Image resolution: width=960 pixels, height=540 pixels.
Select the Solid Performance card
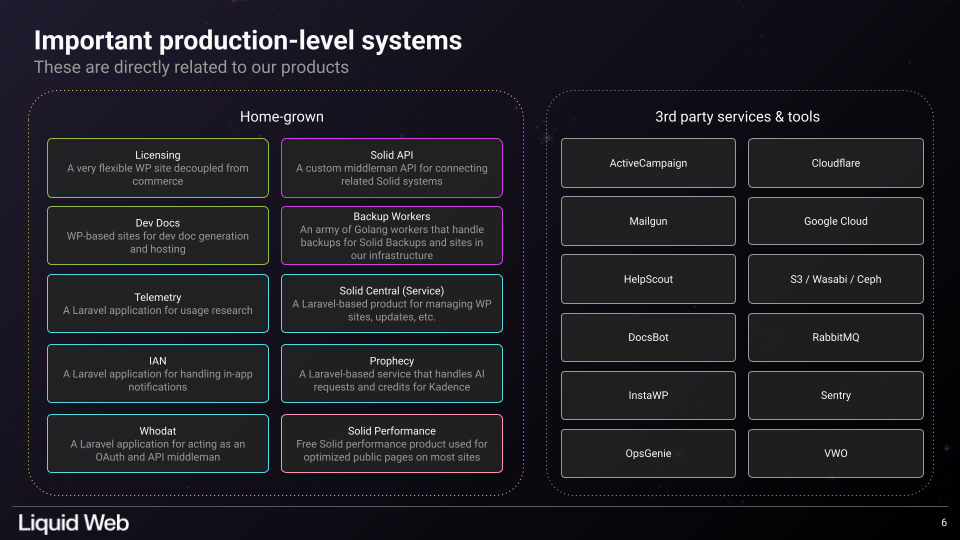[392, 443]
